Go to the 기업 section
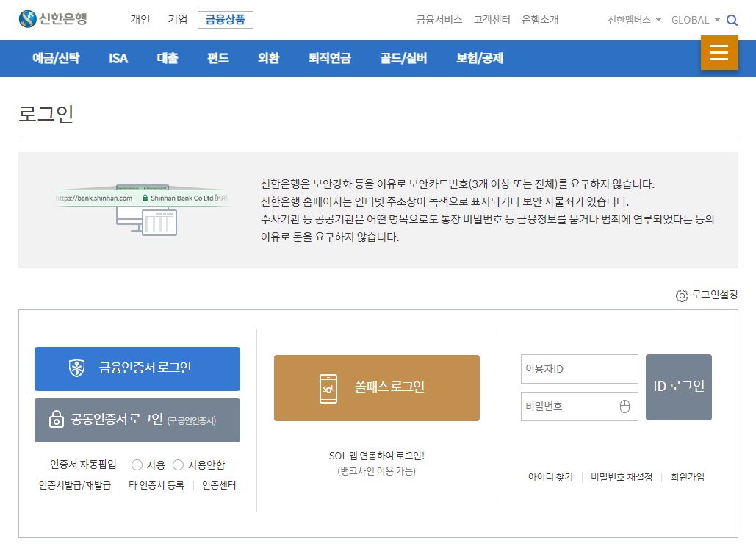Viewport: 756px width, 552px height. (178, 19)
